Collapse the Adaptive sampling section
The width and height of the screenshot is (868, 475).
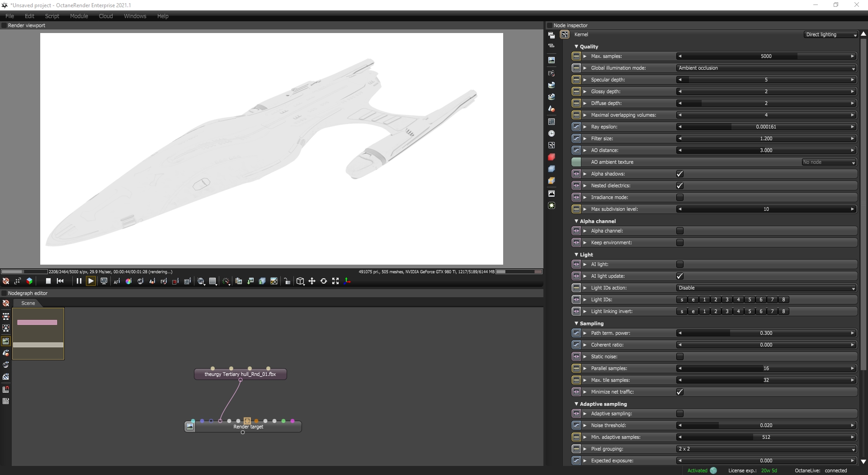(576, 404)
